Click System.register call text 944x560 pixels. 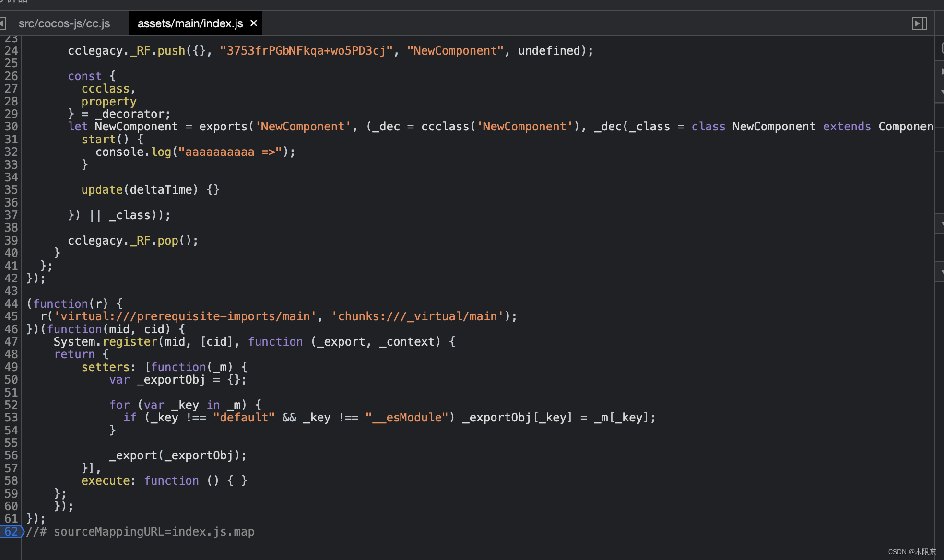click(106, 342)
